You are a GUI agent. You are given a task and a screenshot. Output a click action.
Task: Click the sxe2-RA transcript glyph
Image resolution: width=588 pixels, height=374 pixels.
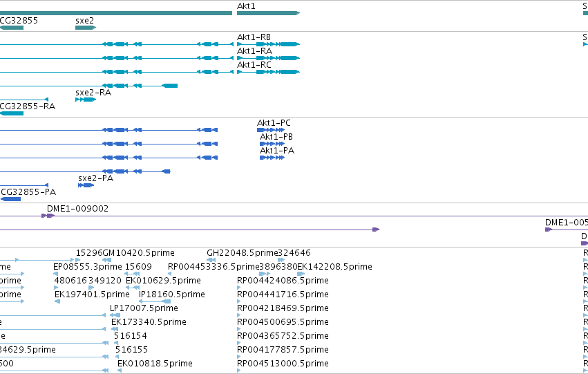[86, 100]
